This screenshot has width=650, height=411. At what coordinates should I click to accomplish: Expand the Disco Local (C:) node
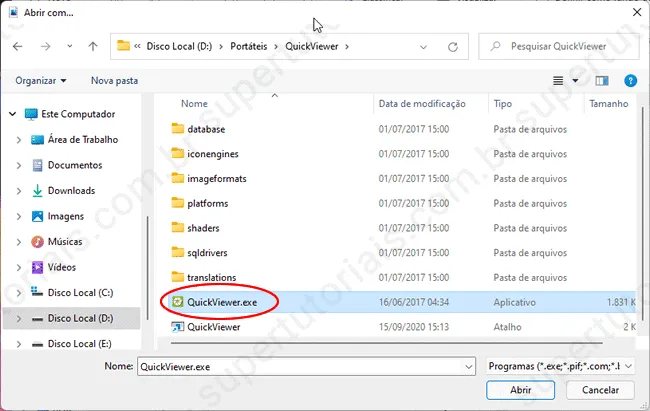point(18,293)
